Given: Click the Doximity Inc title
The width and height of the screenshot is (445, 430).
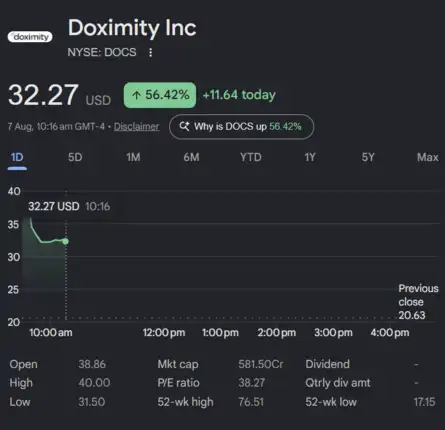Looking at the screenshot, I should 132,28.
